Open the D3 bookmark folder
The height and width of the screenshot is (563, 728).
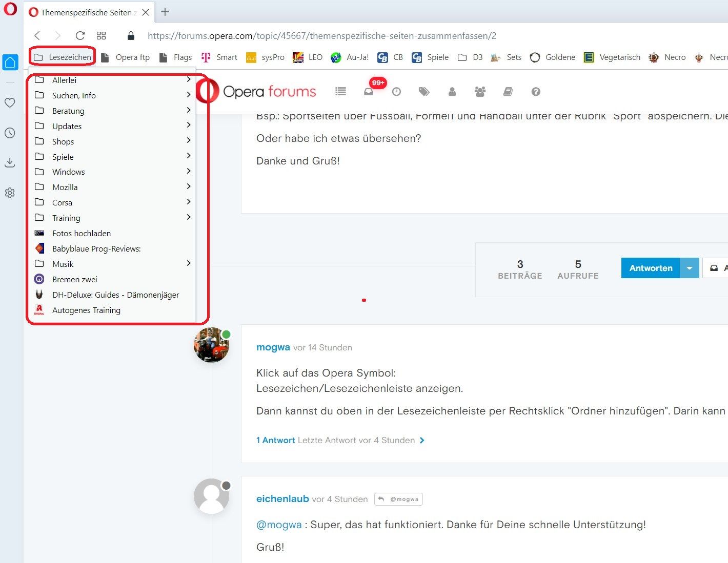pos(470,57)
